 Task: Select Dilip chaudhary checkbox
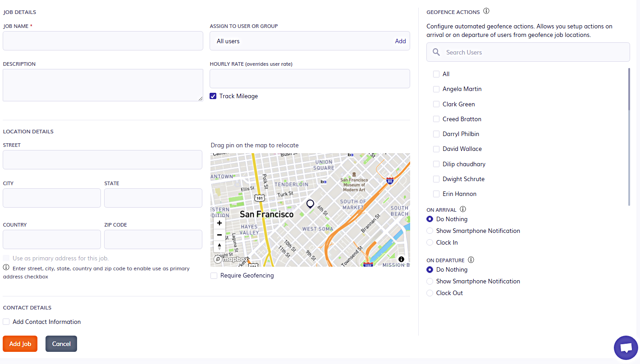point(436,164)
